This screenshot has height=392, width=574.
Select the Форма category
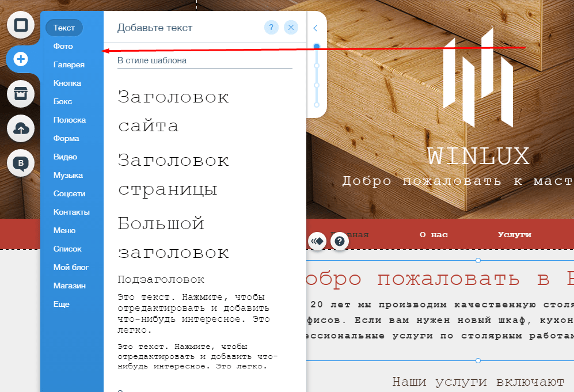[66, 138]
